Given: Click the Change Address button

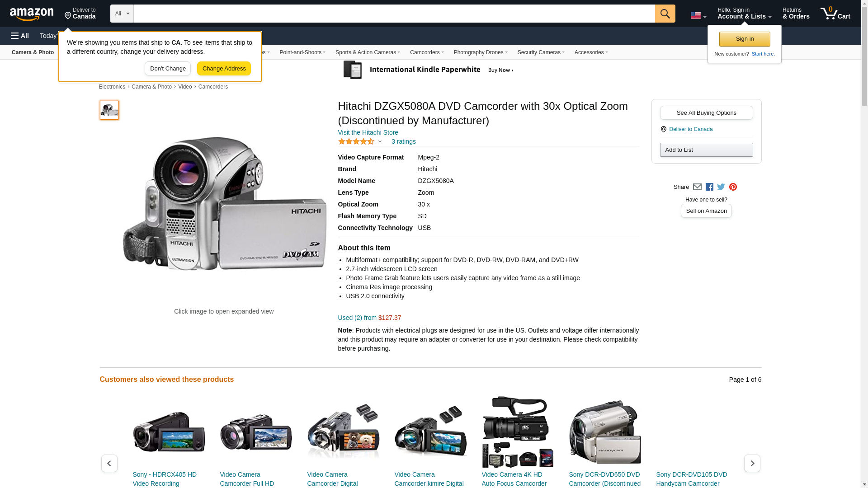Looking at the screenshot, I should coord(224,69).
